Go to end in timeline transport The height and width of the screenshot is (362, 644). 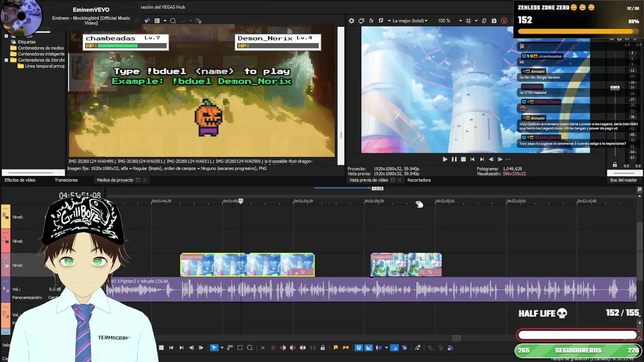181,347
